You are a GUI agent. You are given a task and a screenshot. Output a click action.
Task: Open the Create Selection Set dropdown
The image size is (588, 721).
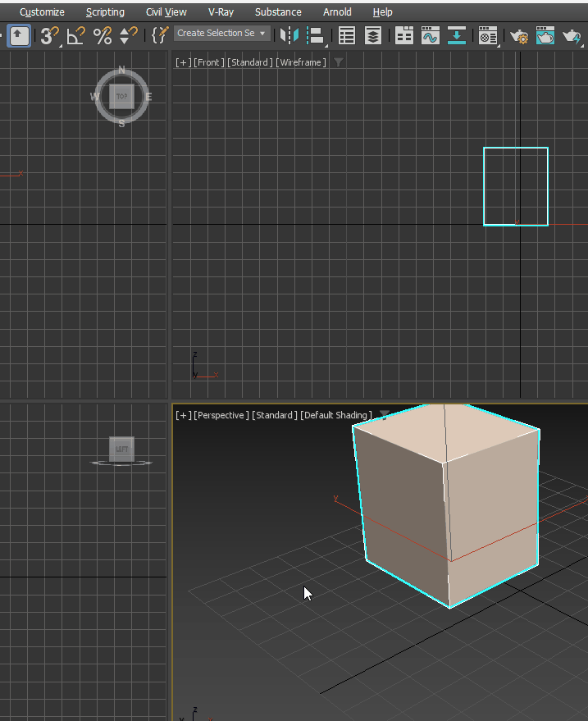point(221,33)
